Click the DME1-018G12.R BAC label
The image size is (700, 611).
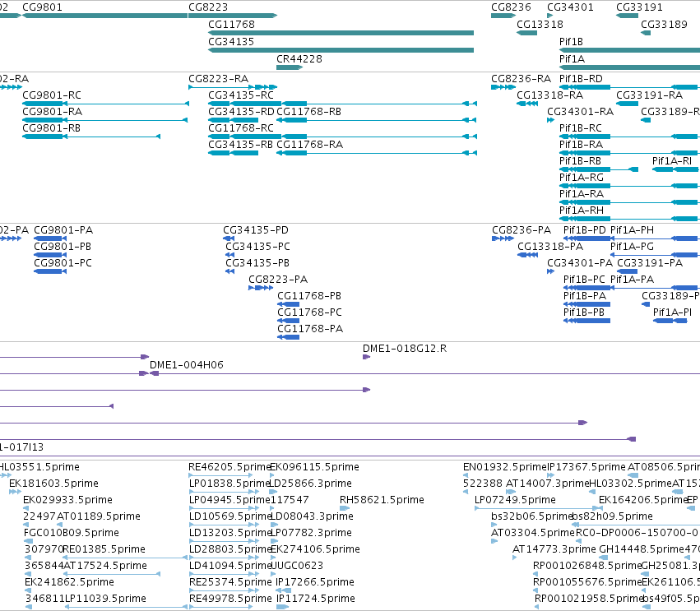(x=405, y=349)
